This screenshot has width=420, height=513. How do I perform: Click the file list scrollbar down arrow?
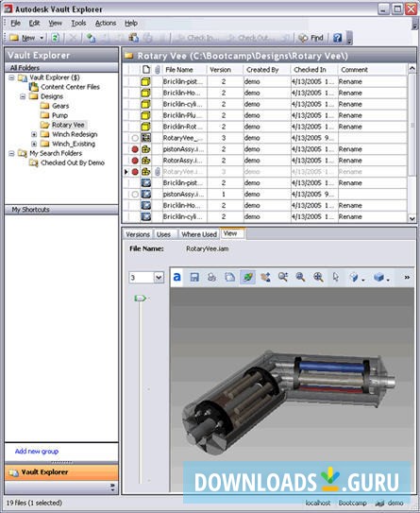click(x=412, y=218)
